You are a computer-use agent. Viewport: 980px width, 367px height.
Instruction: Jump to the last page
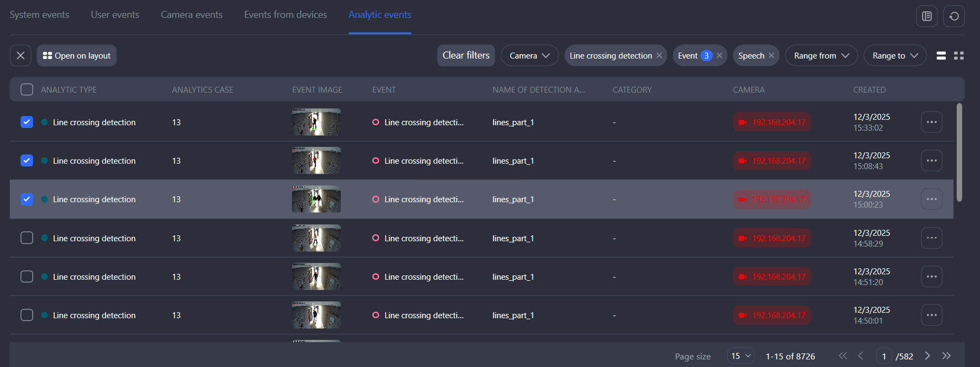coord(946,356)
